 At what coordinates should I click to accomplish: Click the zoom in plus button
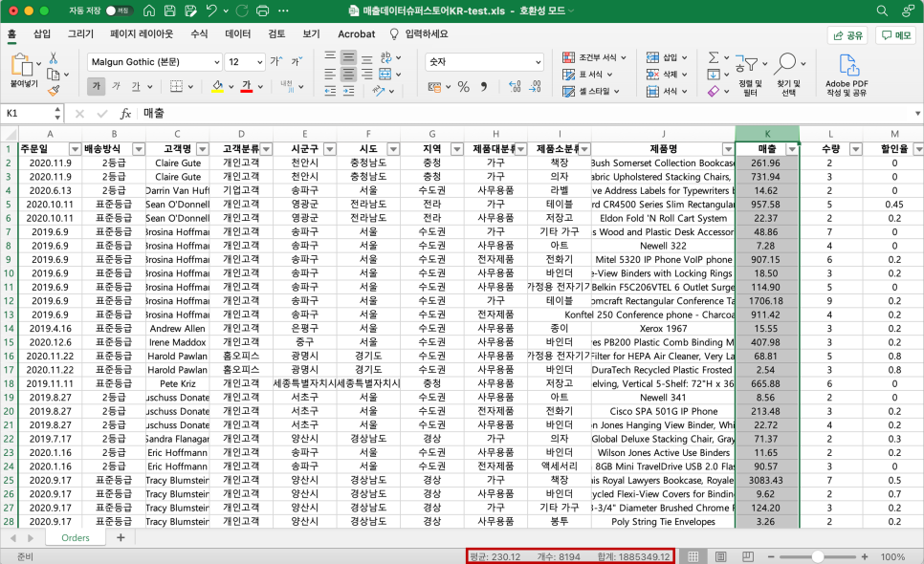pos(865,556)
